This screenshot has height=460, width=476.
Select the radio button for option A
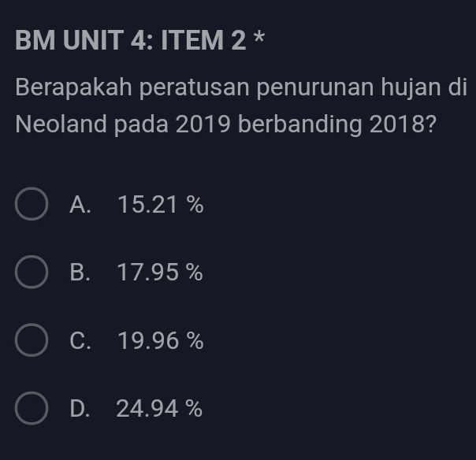[31, 206]
